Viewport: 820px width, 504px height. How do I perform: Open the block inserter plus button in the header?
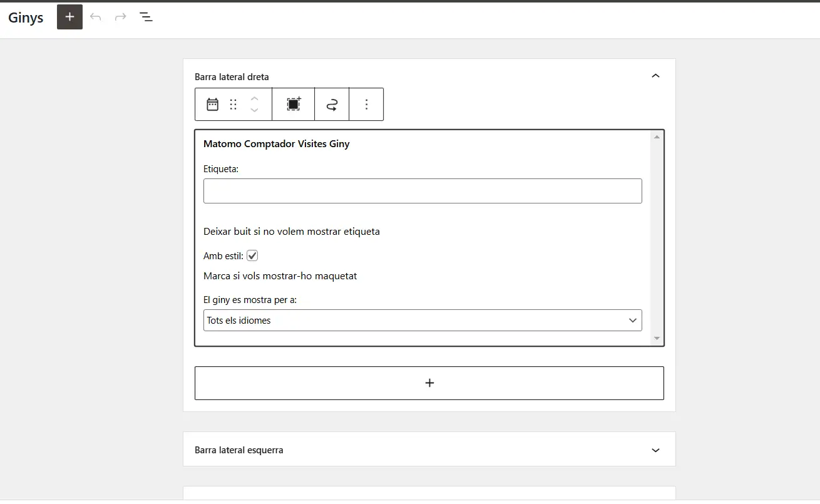pyautogui.click(x=69, y=17)
